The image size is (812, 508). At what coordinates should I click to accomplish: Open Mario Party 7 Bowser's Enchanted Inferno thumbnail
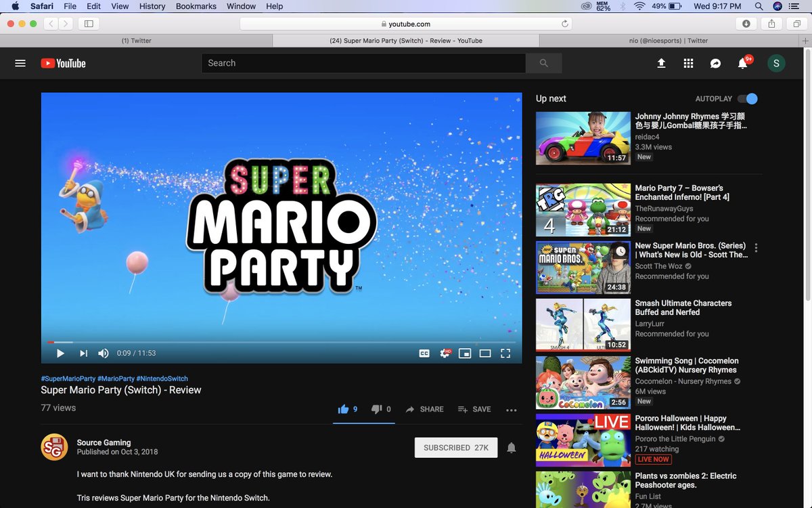pyautogui.click(x=583, y=210)
